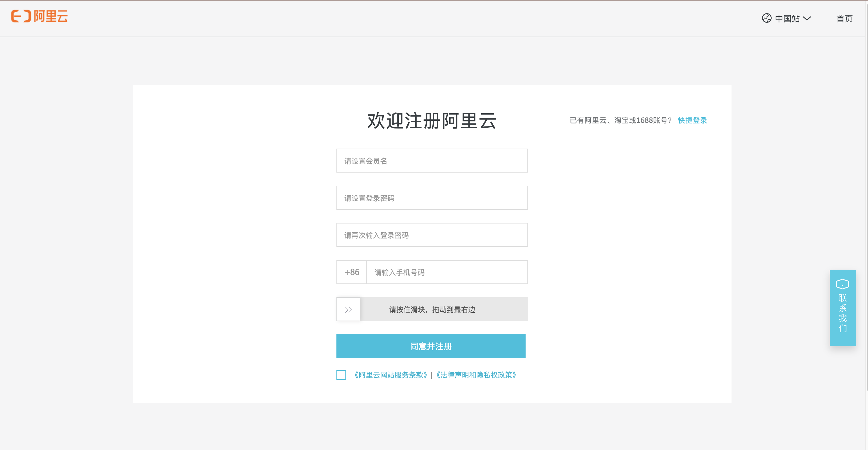Focus the 请设置登录密码 password field
The image size is (868, 450).
pyautogui.click(x=432, y=198)
